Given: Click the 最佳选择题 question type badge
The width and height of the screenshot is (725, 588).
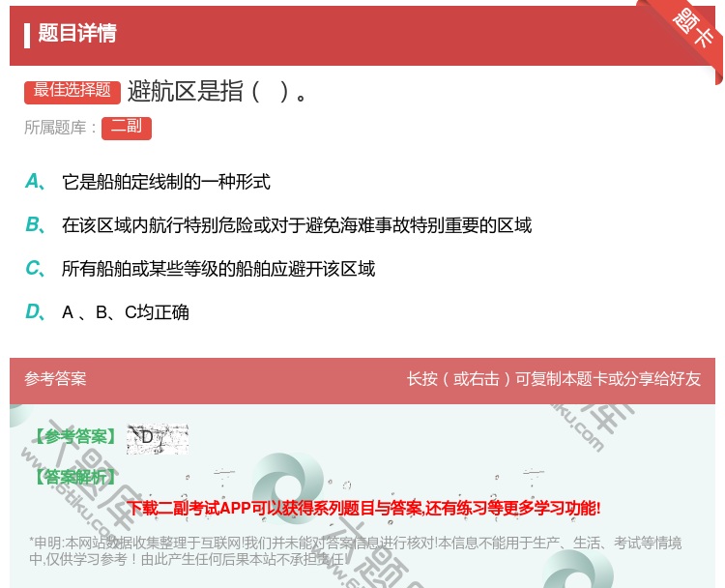Looking at the screenshot, I should [72, 92].
